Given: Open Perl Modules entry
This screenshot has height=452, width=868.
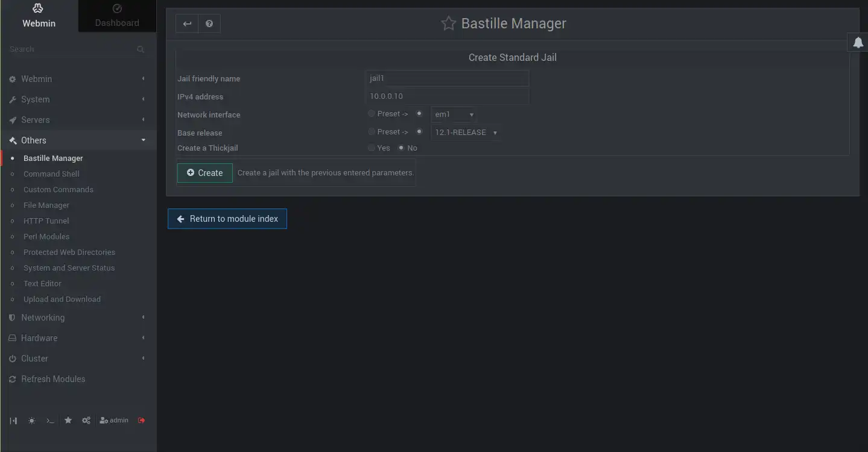Looking at the screenshot, I should point(46,237).
